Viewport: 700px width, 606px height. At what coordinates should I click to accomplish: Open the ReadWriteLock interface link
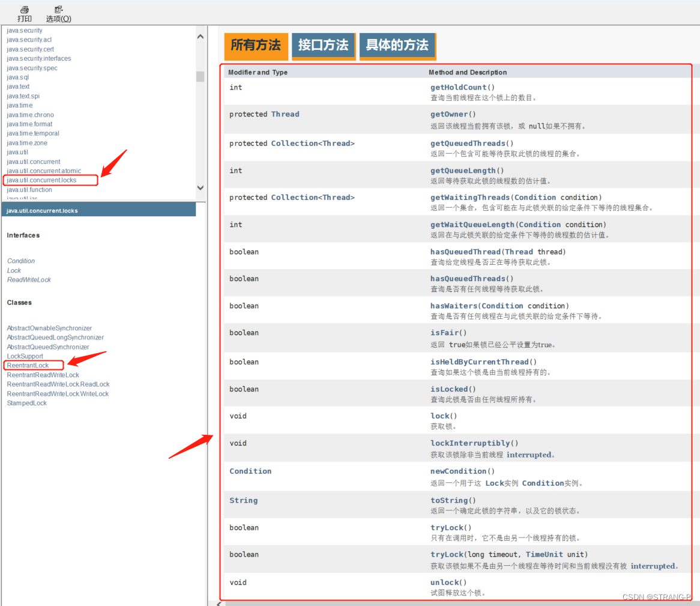click(29, 280)
